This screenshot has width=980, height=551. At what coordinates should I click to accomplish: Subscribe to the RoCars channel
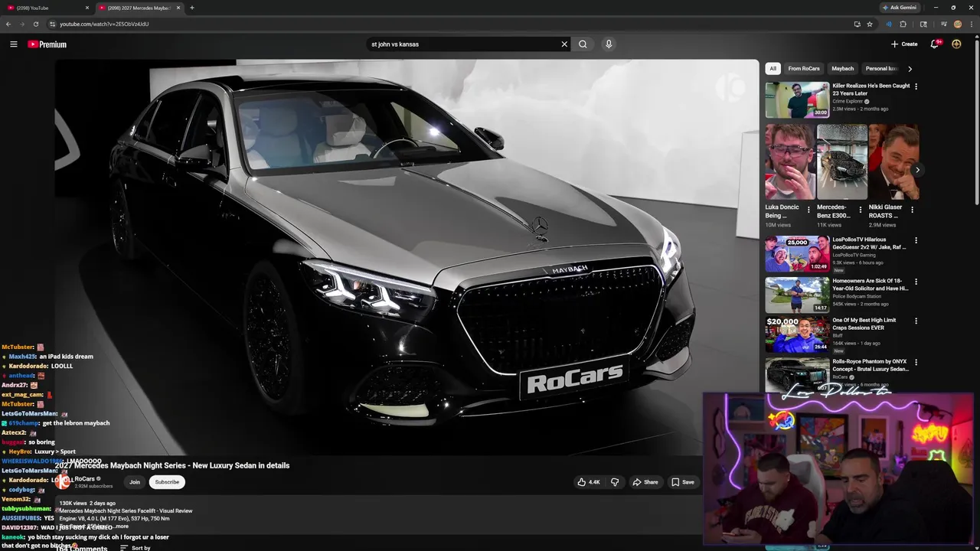click(167, 482)
